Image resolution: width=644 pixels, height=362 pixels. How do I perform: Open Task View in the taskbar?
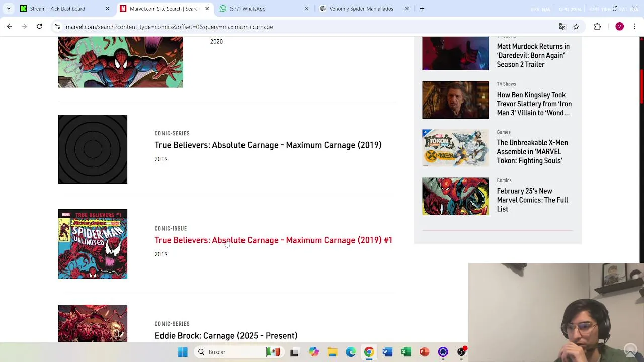click(294, 352)
